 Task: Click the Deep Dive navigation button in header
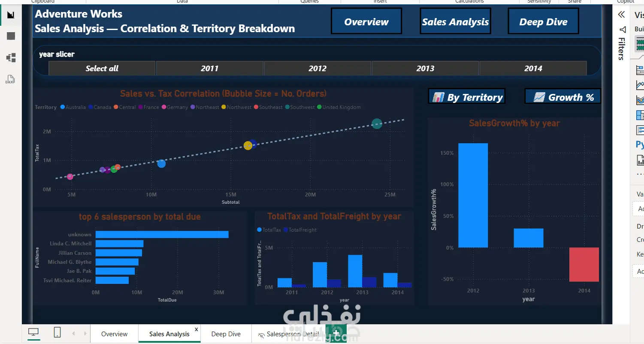[544, 21]
